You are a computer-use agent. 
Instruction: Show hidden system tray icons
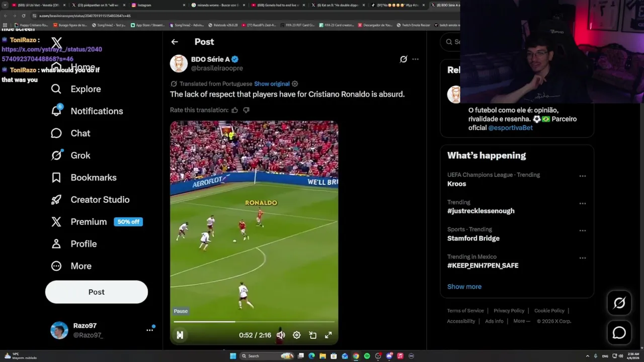588,356
